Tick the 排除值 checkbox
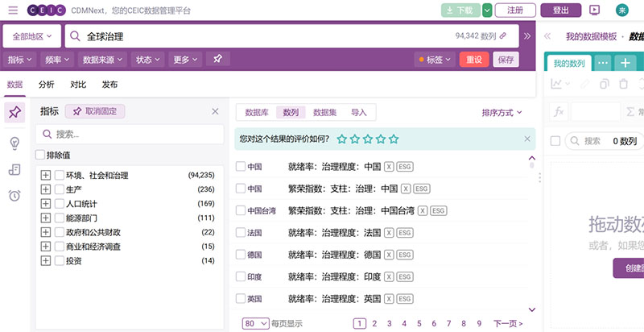 [x=40, y=155]
